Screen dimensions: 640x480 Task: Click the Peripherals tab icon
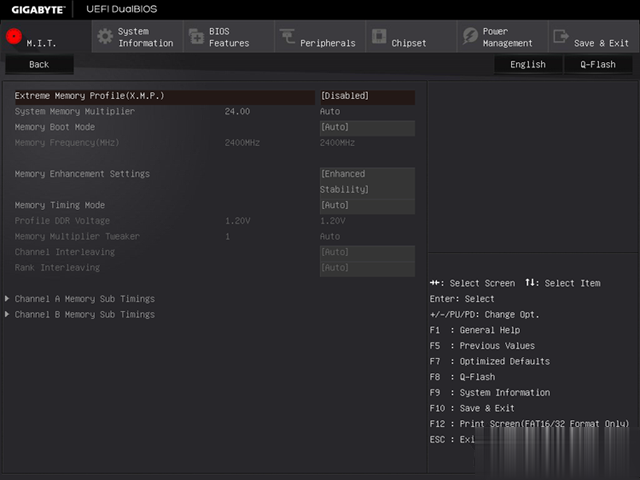[x=287, y=37]
